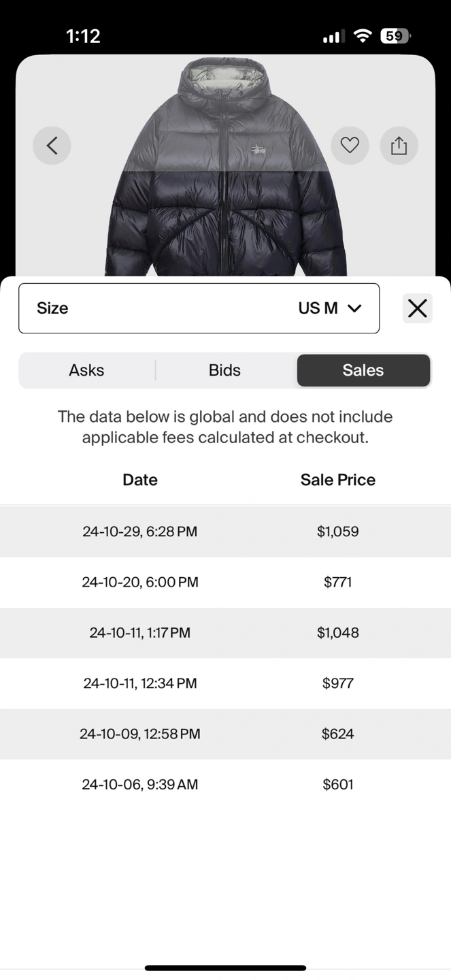This screenshot has height=980, width=451.
Task: Tap the chevron next to US M
Action: [354, 308]
